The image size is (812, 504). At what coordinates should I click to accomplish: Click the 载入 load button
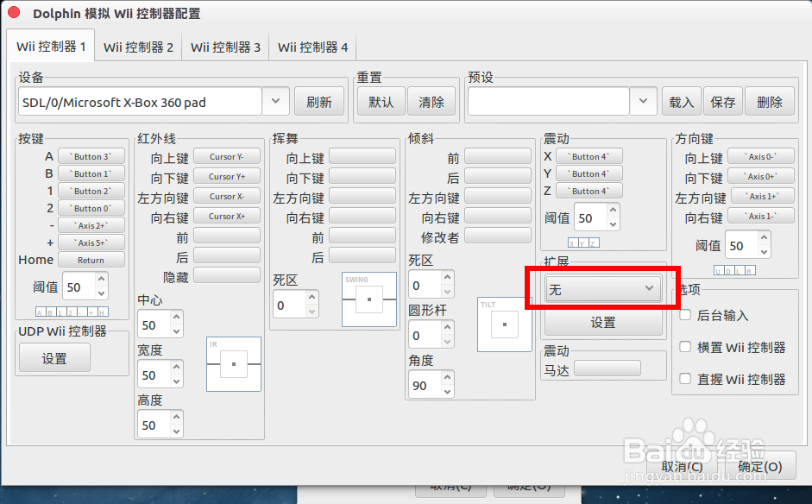(681, 102)
